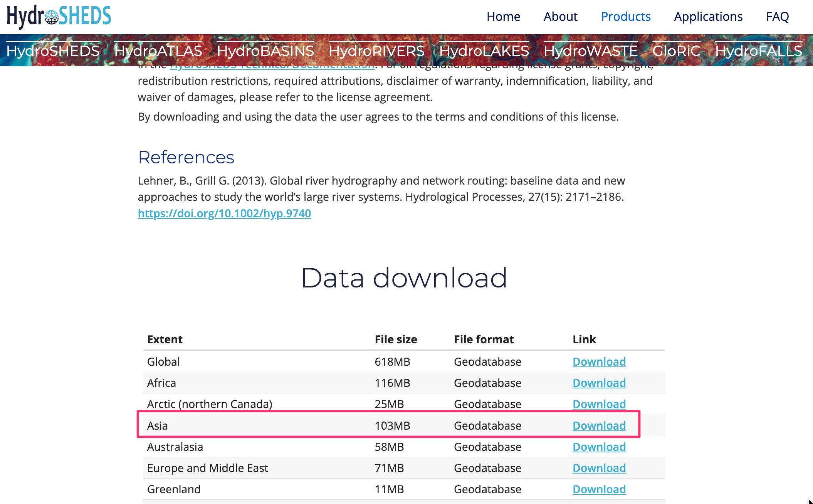Select the HydroFALLS tab
Viewport: 813px width, 504px height.
pyautogui.click(x=758, y=51)
